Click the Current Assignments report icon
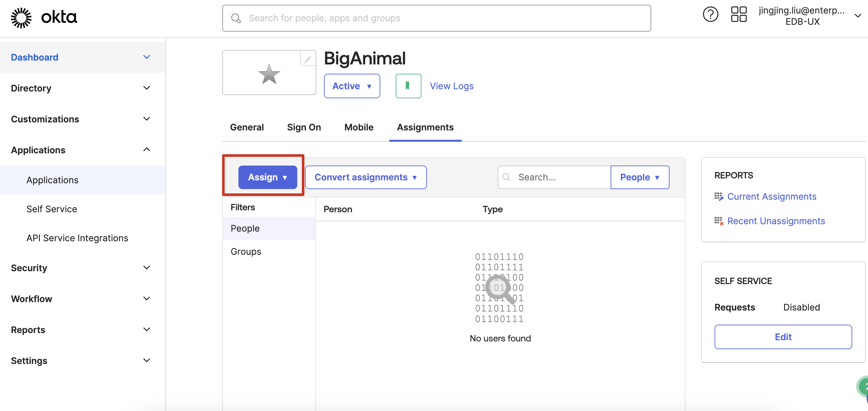The width and height of the screenshot is (868, 411). (x=719, y=196)
